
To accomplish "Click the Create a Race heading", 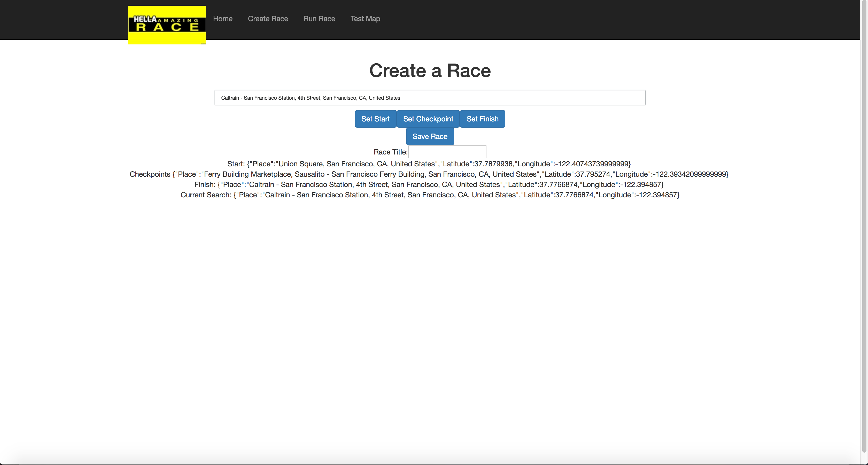I will tap(430, 71).
